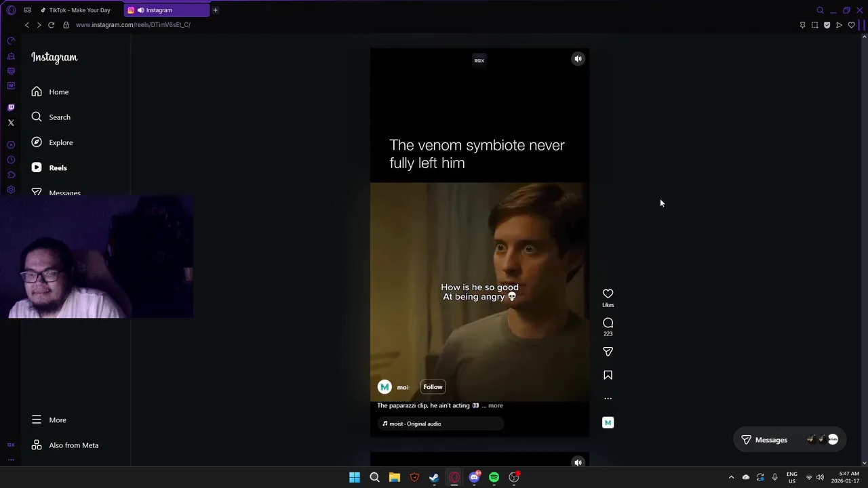Launch File Explorer from taskbar
Screen dimensions: 868x488
point(395,478)
